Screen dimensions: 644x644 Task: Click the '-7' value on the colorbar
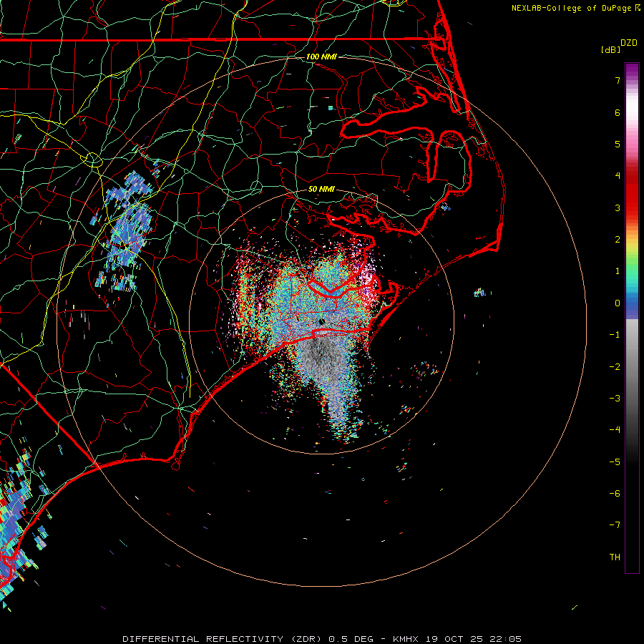coord(615,525)
